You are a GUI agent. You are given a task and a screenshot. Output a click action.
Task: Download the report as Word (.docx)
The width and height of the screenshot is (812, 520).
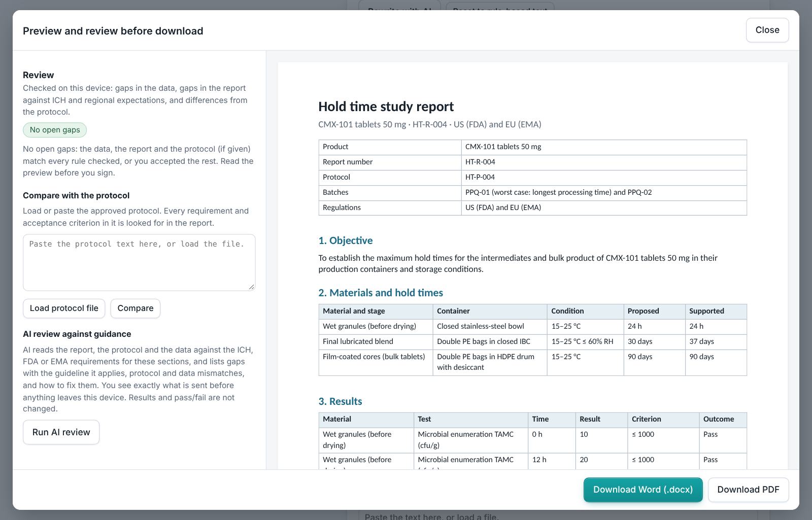[x=643, y=490]
